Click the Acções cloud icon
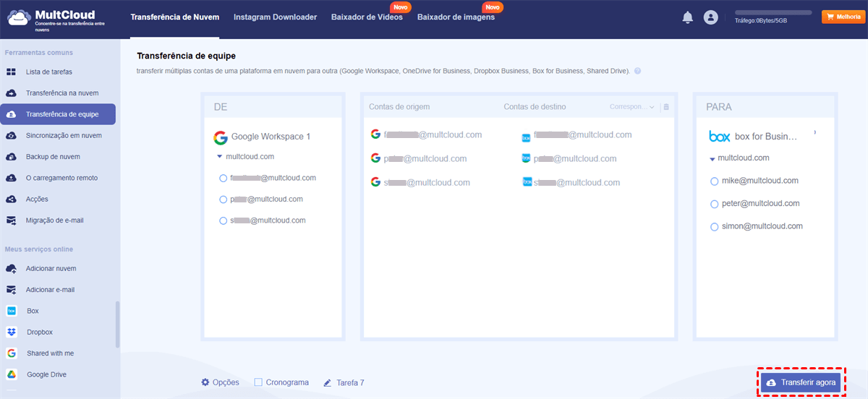 point(12,199)
